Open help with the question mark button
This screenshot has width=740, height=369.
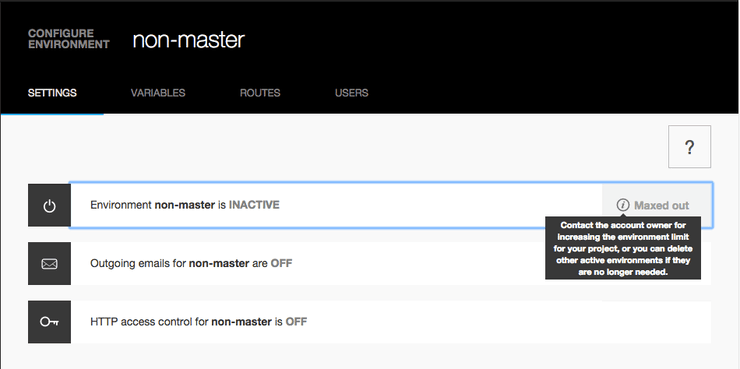tap(690, 147)
